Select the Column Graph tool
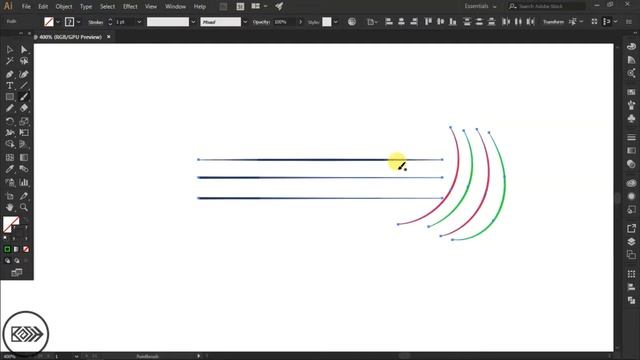The height and width of the screenshot is (360, 640). (x=24, y=182)
